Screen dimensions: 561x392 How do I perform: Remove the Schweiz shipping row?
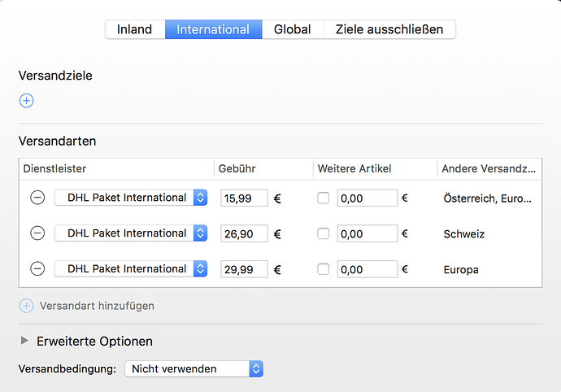click(x=37, y=233)
